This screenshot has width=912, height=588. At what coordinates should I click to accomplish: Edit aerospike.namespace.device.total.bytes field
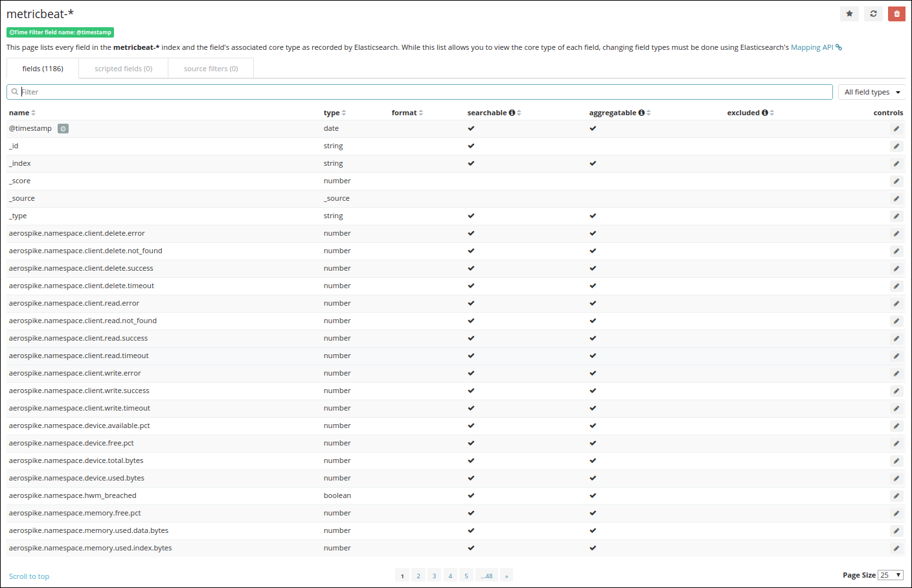click(896, 461)
